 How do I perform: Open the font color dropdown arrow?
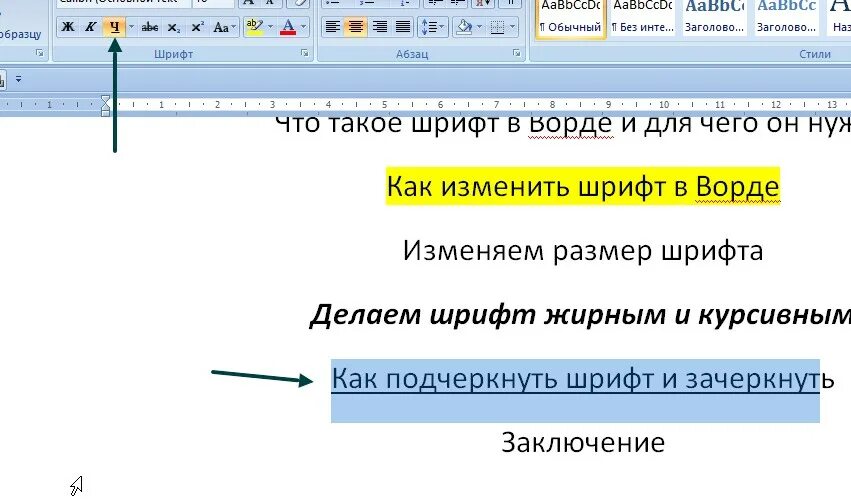tap(303, 27)
